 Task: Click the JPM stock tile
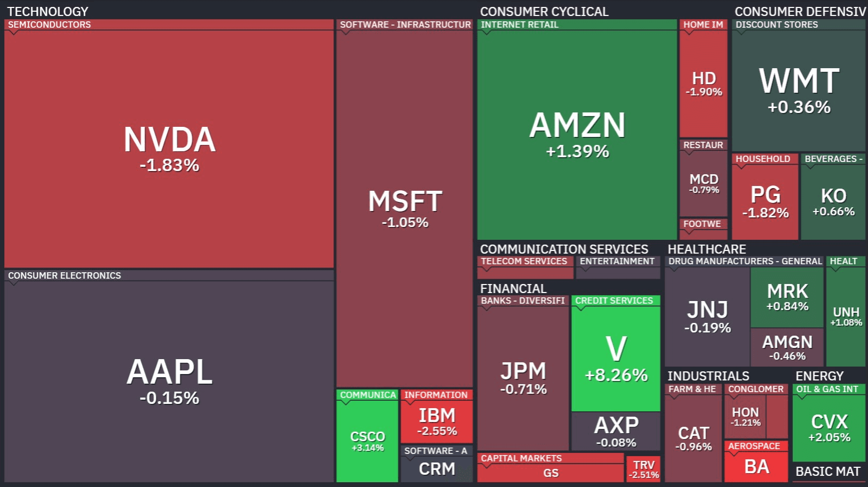[523, 378]
